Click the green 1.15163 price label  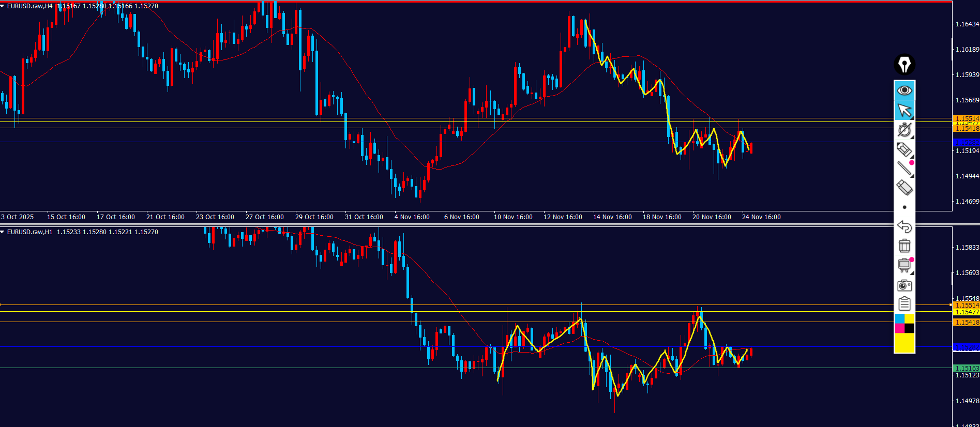coord(966,369)
